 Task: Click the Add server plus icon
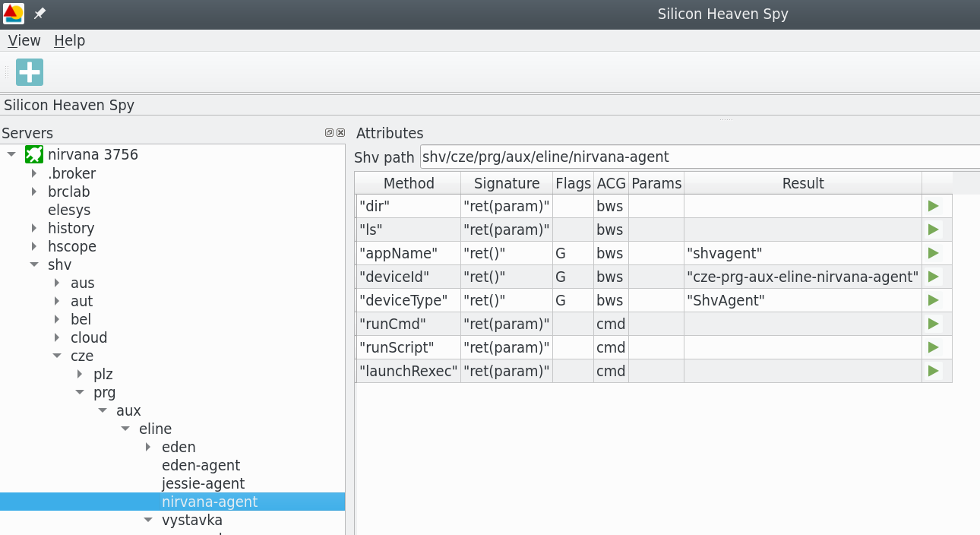pos(29,72)
